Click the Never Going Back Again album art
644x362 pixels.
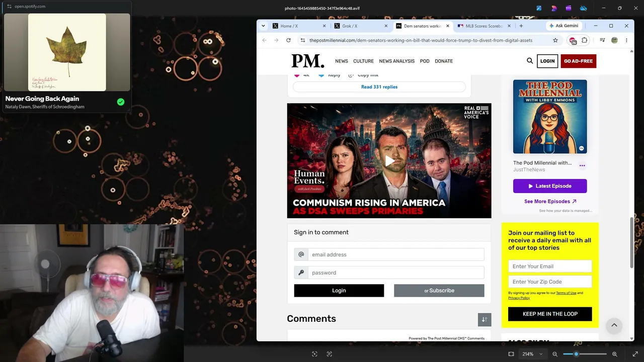click(x=67, y=52)
